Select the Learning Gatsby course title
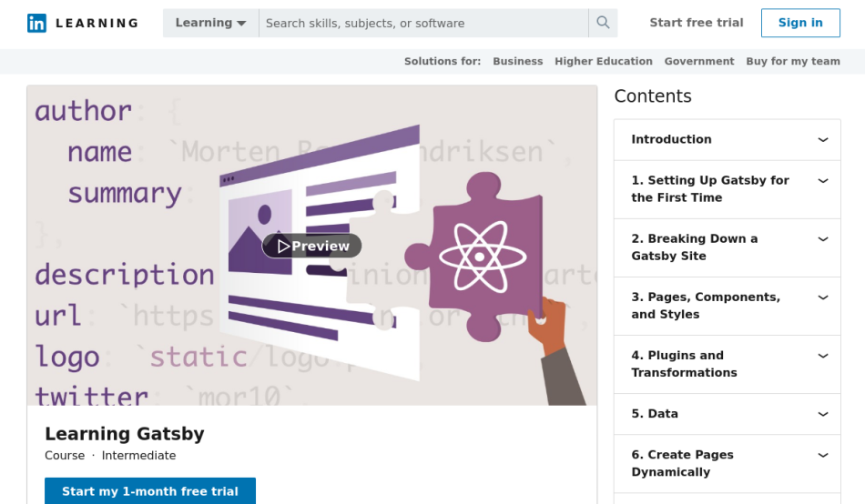Screen dimensions: 865x504 (125, 433)
